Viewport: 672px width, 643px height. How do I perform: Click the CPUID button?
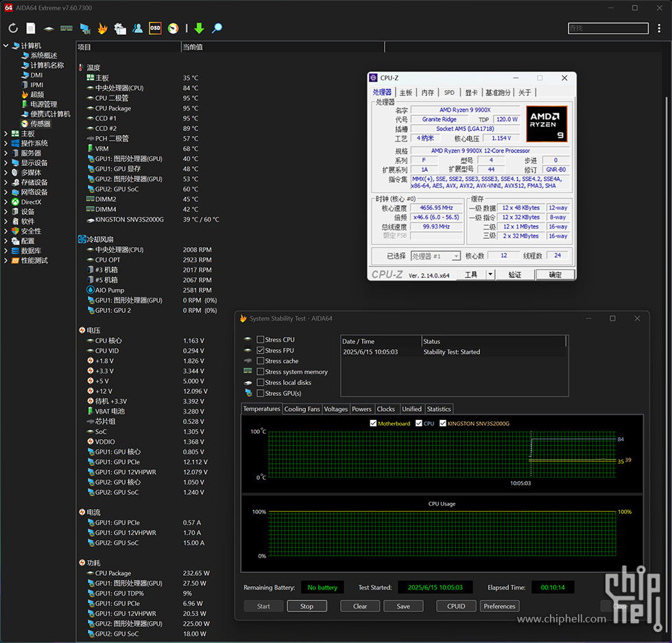[x=456, y=606]
